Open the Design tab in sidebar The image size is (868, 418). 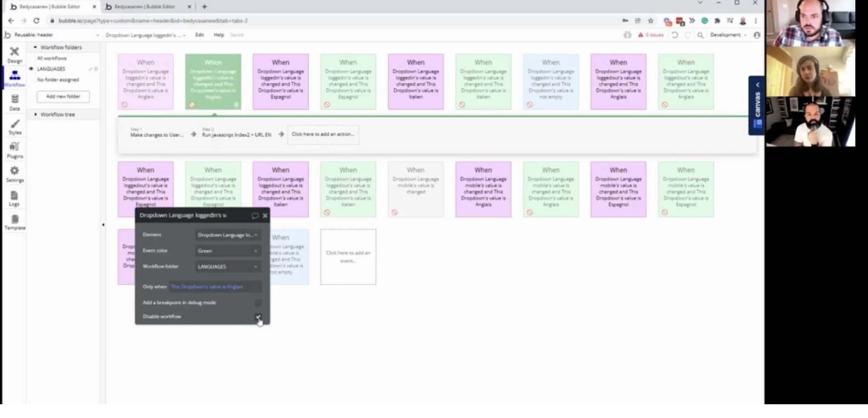[15, 54]
